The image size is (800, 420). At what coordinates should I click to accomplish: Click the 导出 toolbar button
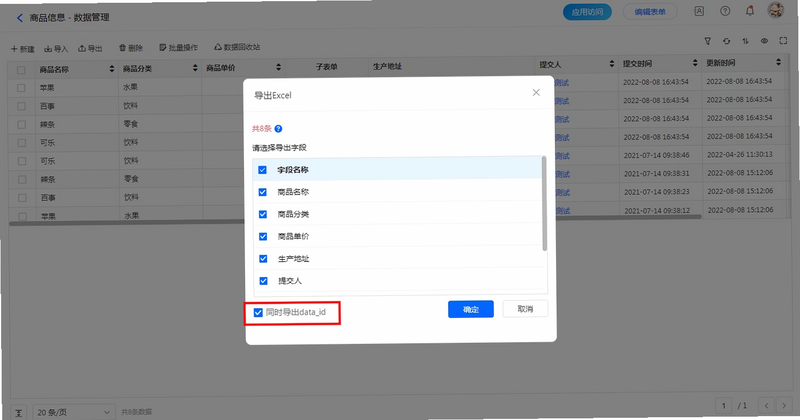point(90,48)
